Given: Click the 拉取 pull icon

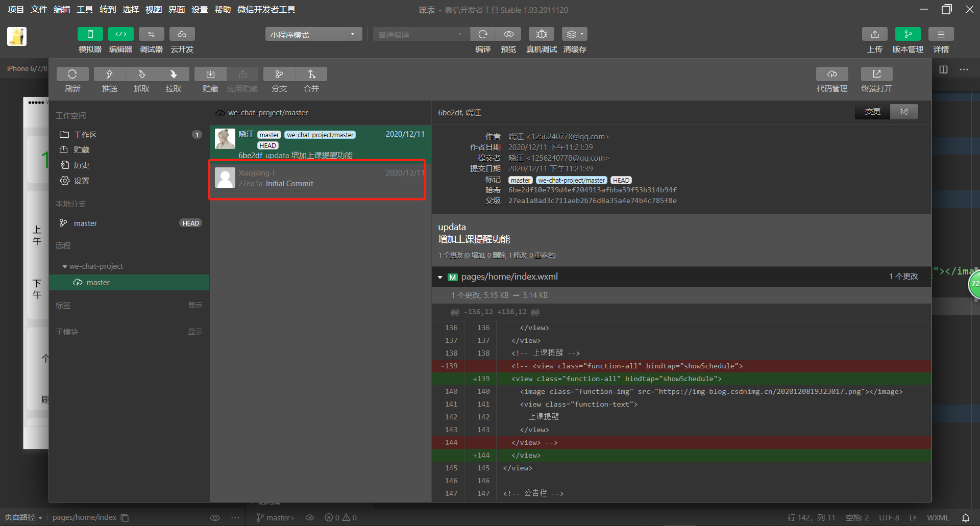Looking at the screenshot, I should click(174, 74).
